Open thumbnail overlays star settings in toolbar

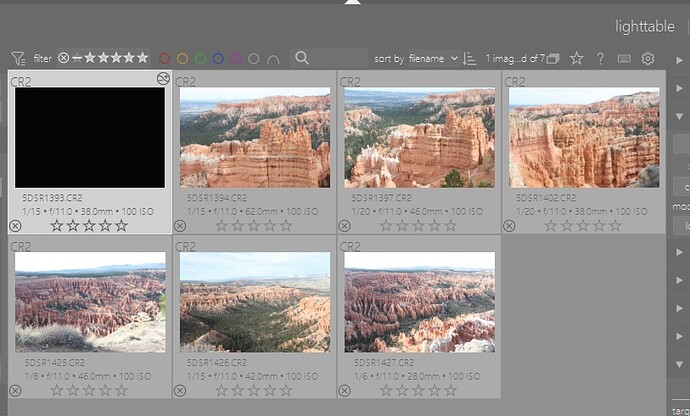pyautogui.click(x=576, y=58)
